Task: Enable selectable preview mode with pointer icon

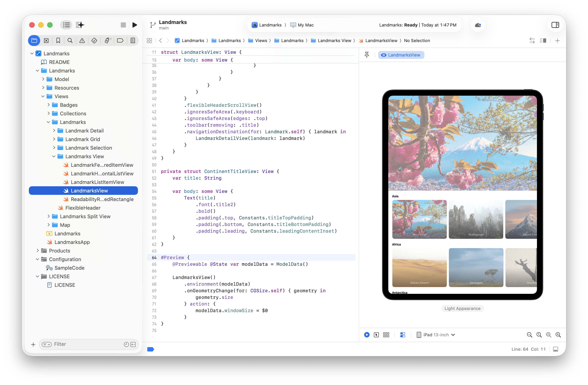Action: click(x=376, y=335)
